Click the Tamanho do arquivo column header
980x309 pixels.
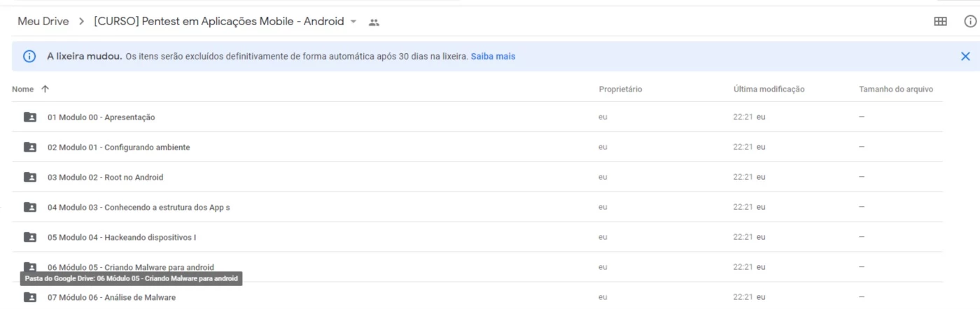coord(896,89)
